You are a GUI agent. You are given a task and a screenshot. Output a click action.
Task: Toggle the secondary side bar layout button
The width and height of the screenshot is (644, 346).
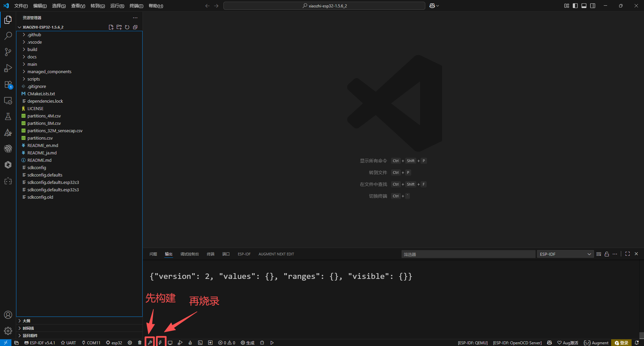point(593,6)
